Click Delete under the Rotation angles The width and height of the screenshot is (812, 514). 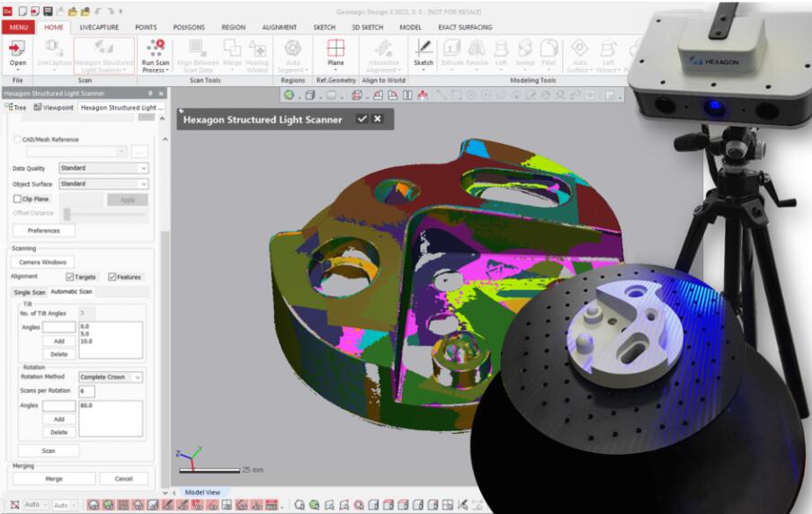59,431
